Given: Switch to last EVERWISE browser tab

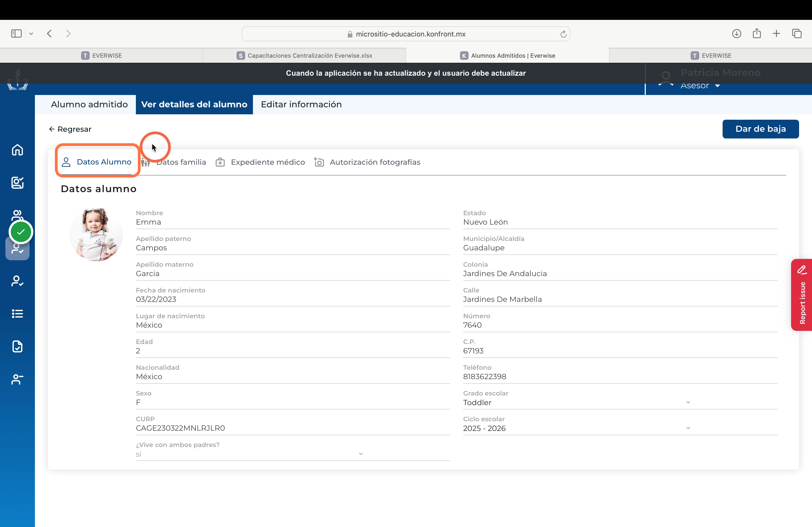Looking at the screenshot, I should [711, 56].
